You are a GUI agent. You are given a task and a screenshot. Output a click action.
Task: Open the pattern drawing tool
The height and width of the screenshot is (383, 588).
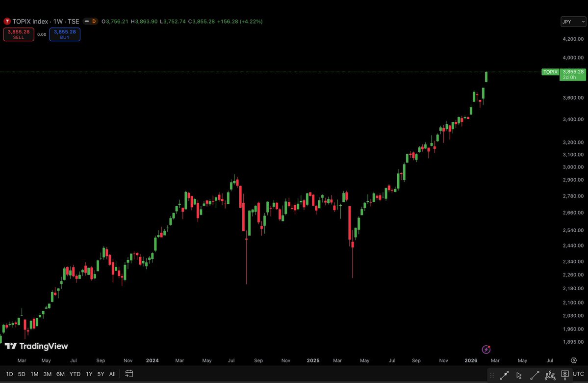pyautogui.click(x=550, y=375)
